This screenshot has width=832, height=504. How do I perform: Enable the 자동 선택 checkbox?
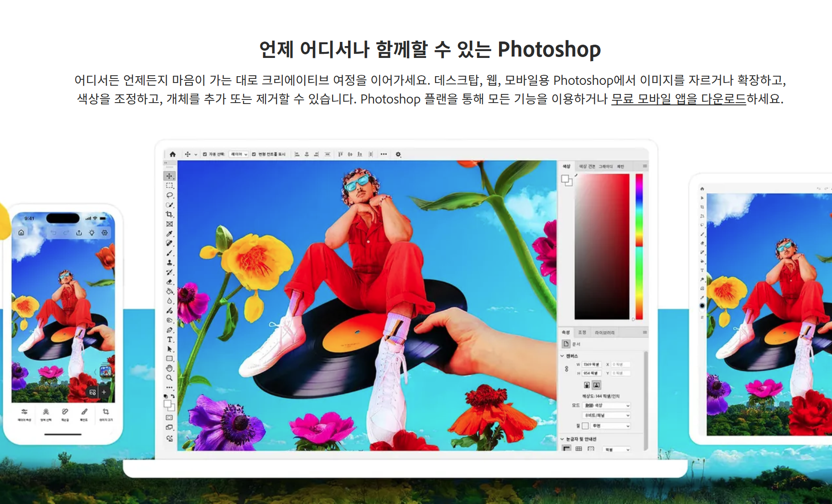(x=204, y=155)
